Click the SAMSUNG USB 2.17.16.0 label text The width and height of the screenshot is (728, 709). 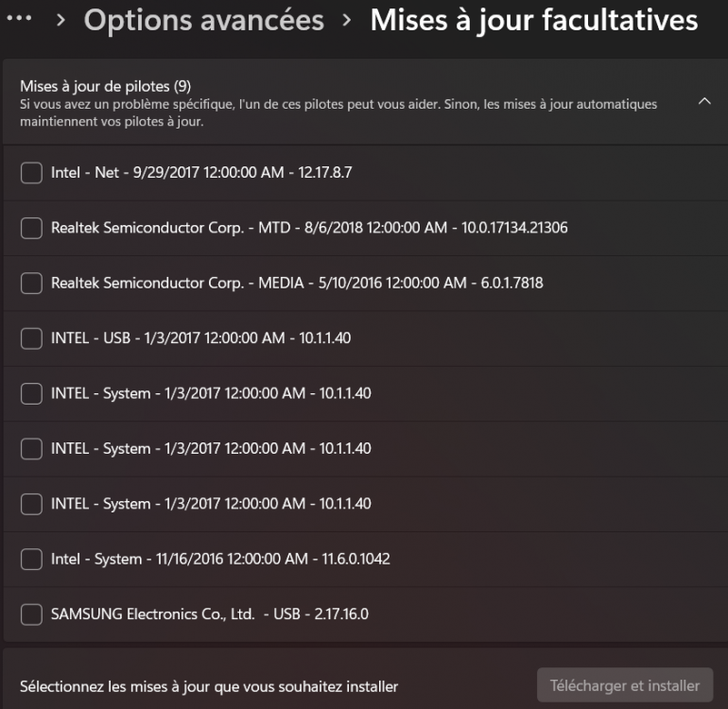pyautogui.click(x=209, y=614)
